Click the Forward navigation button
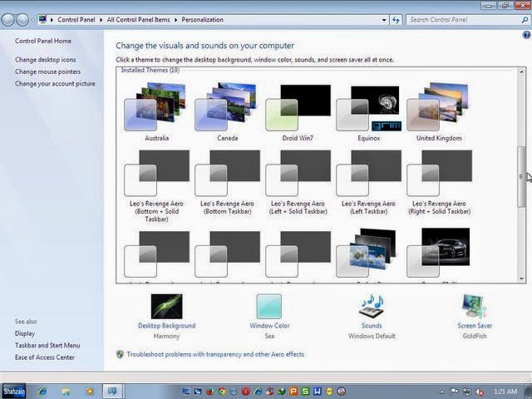The height and width of the screenshot is (399, 532). point(22,20)
